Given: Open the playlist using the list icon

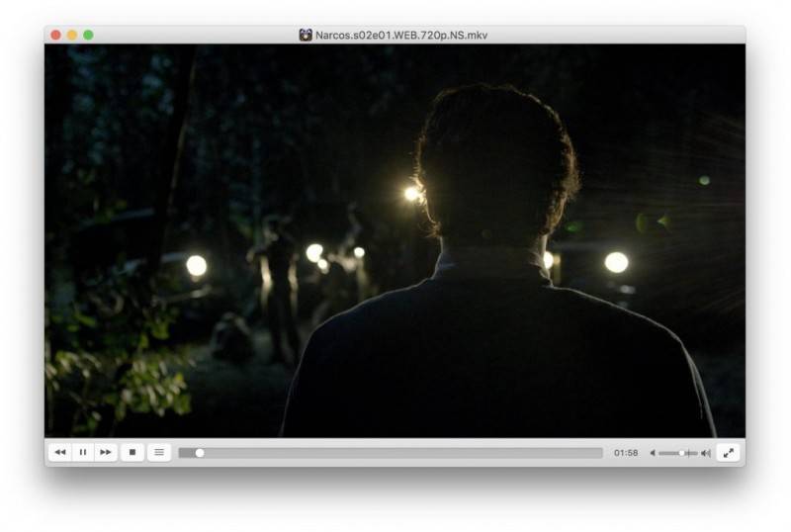Looking at the screenshot, I should point(159,452).
